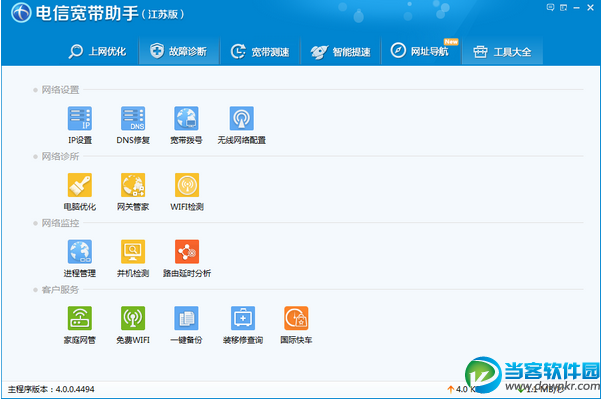The image size is (601, 400).
Task: Minimize the 电信宽带助手 window
Action: pos(576,8)
